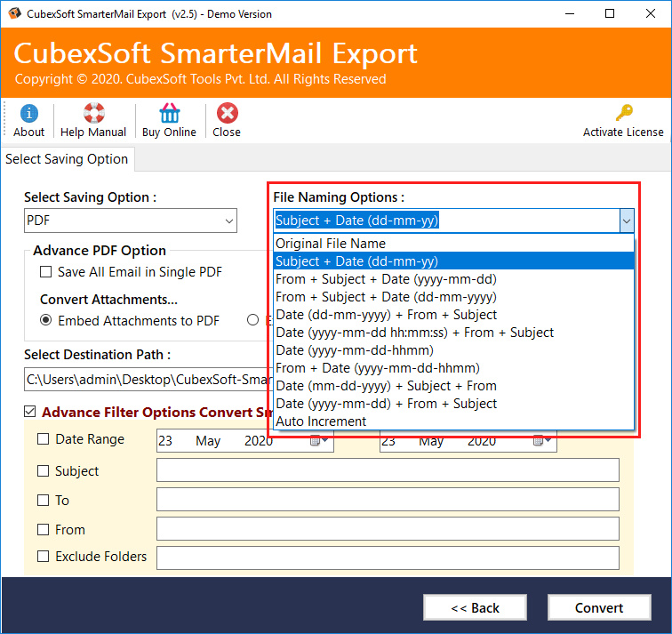The image size is (672, 634).
Task: Enable the Subject filter checkbox
Action: (x=43, y=470)
